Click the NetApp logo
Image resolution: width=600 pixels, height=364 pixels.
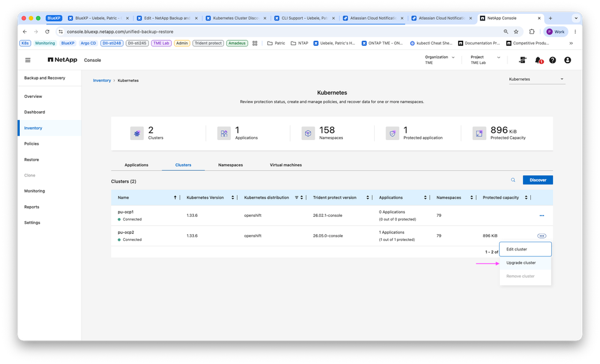tap(62, 59)
